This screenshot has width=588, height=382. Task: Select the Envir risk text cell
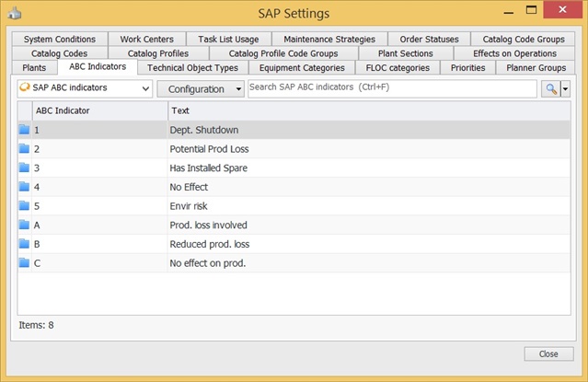coord(189,206)
